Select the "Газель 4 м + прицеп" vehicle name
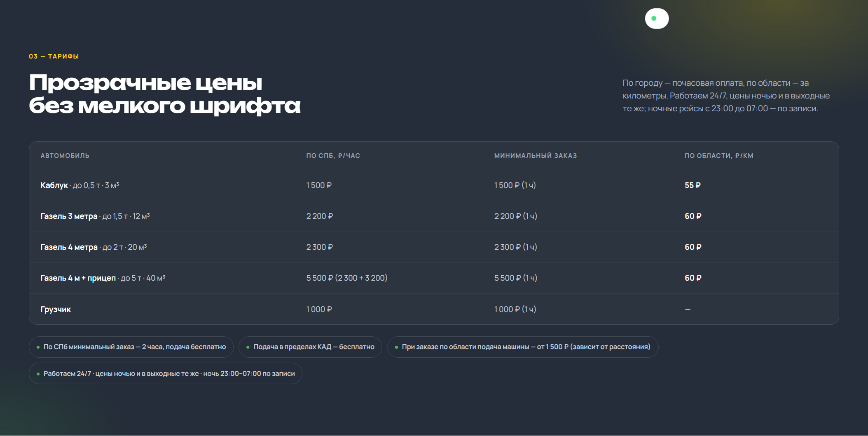The image size is (868, 436). pyautogui.click(x=78, y=278)
